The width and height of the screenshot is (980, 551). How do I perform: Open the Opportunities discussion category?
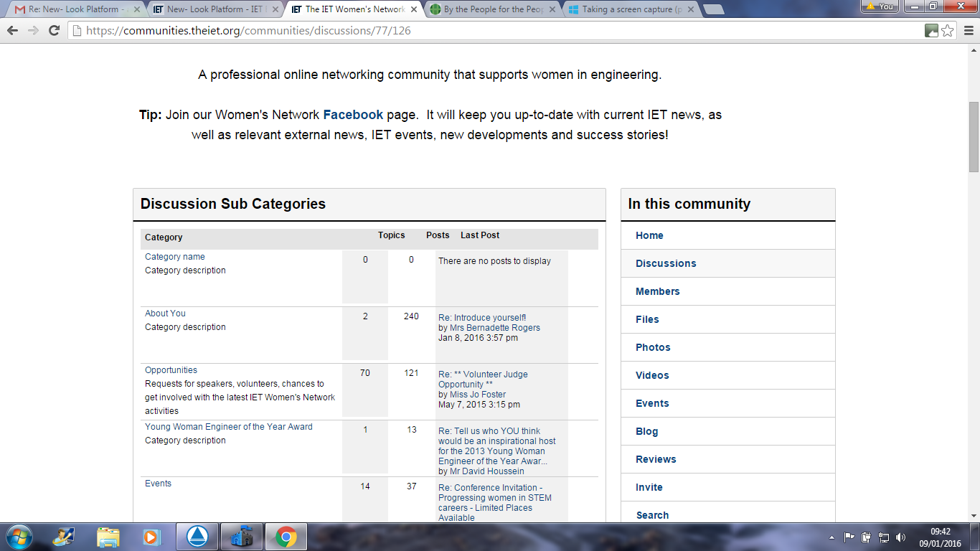171,370
